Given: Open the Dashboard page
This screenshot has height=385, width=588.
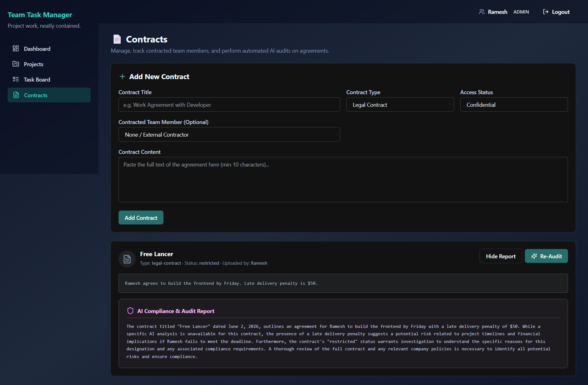Looking at the screenshot, I should click(x=49, y=49).
